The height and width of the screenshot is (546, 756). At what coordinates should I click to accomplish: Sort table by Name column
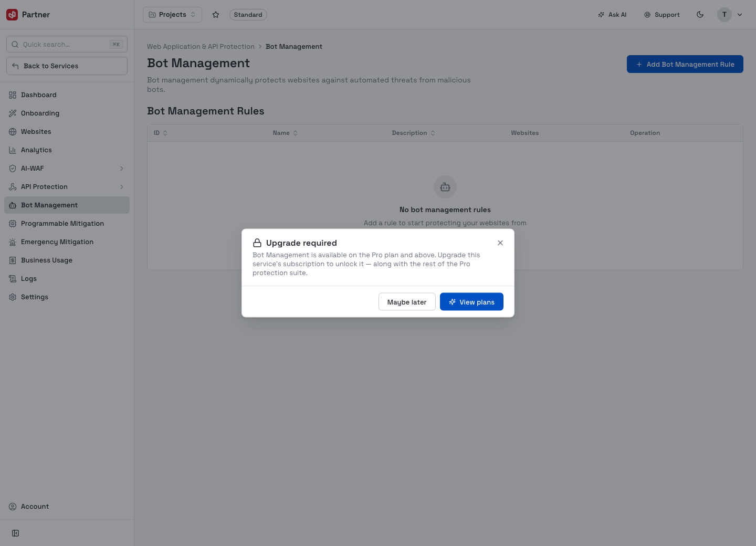pos(285,133)
